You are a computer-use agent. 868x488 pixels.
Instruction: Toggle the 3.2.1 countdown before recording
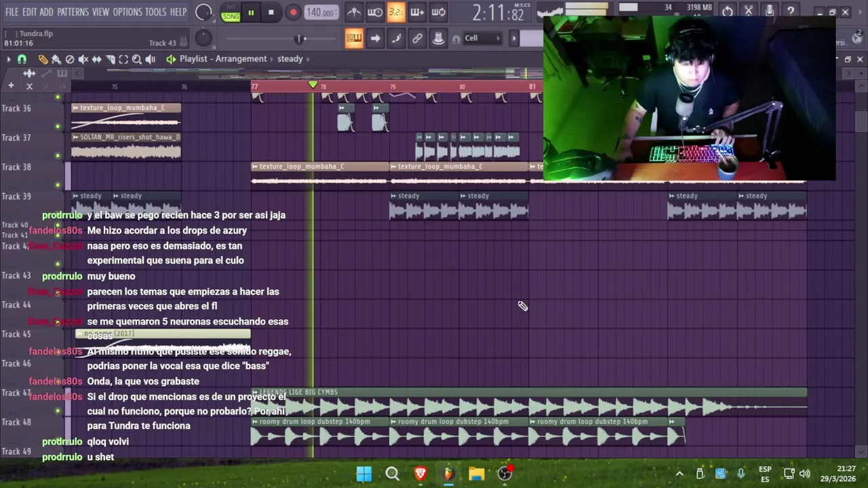[x=396, y=12]
